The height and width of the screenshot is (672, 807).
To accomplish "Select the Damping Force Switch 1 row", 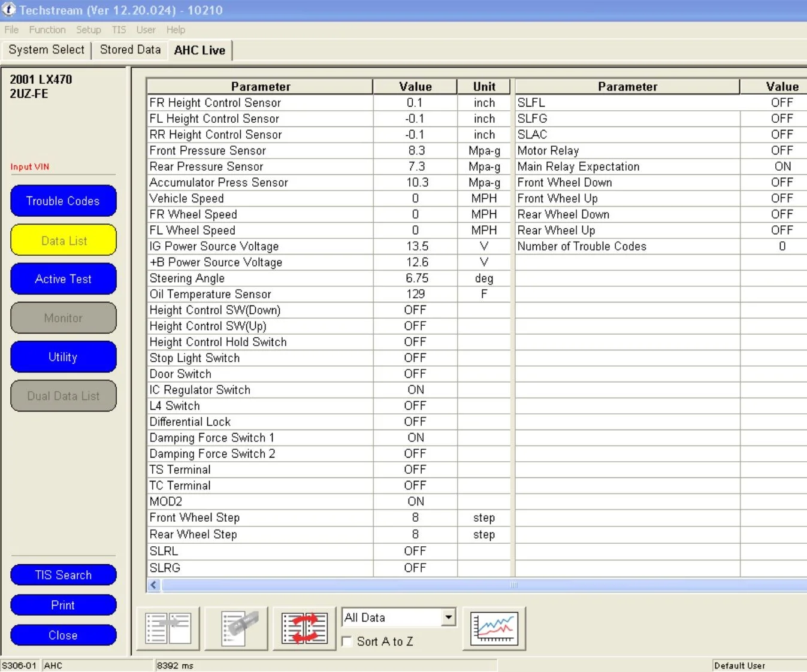I will pos(328,438).
